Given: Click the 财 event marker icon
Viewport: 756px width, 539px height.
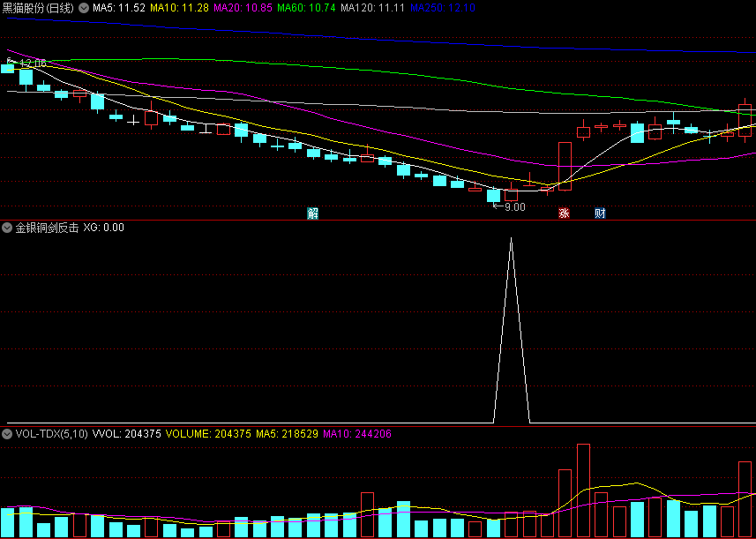Looking at the screenshot, I should coord(600,213).
